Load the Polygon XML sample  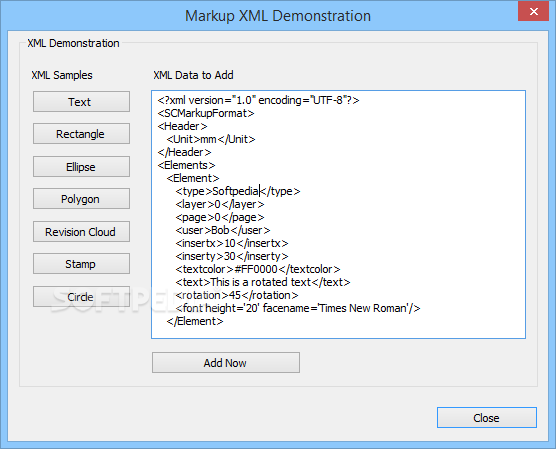tap(81, 199)
